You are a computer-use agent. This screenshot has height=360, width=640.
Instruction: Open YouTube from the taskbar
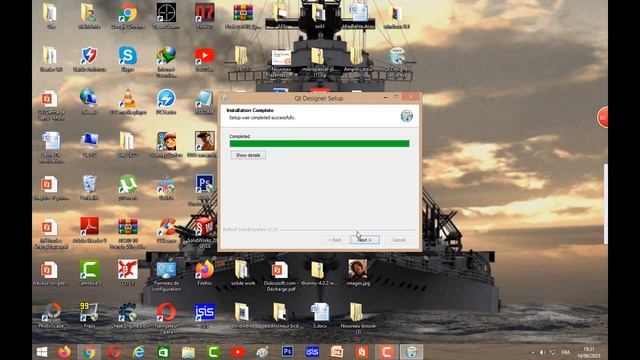pos(238,352)
